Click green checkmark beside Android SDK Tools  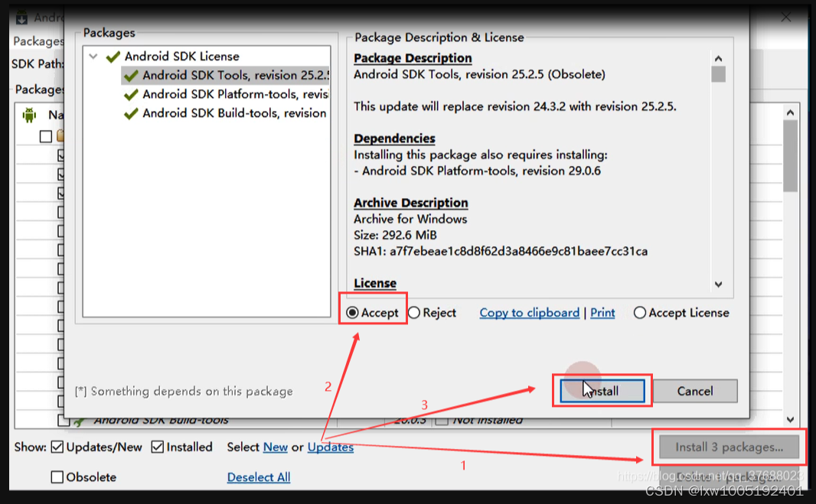(x=131, y=76)
